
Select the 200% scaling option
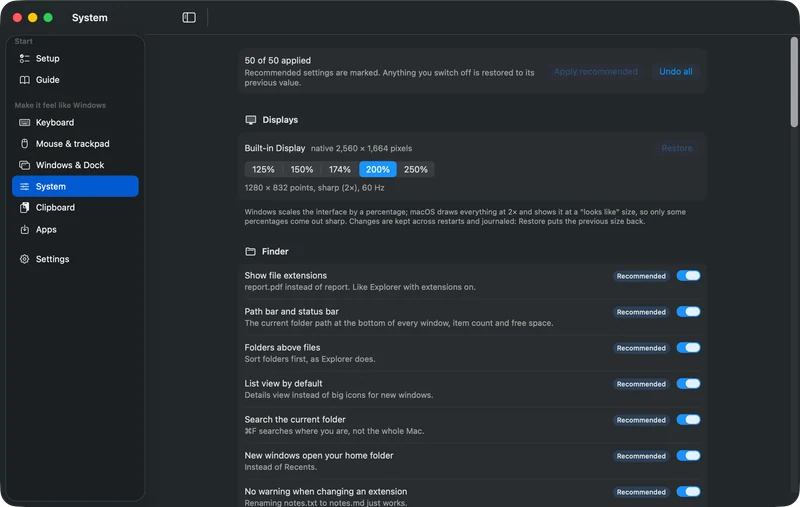378,169
